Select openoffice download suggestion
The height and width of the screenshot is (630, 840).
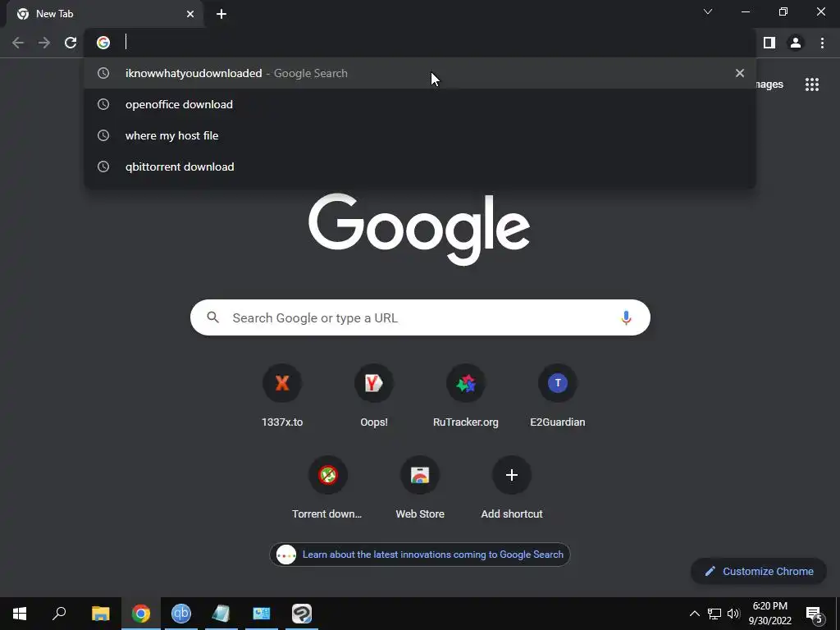420,104
